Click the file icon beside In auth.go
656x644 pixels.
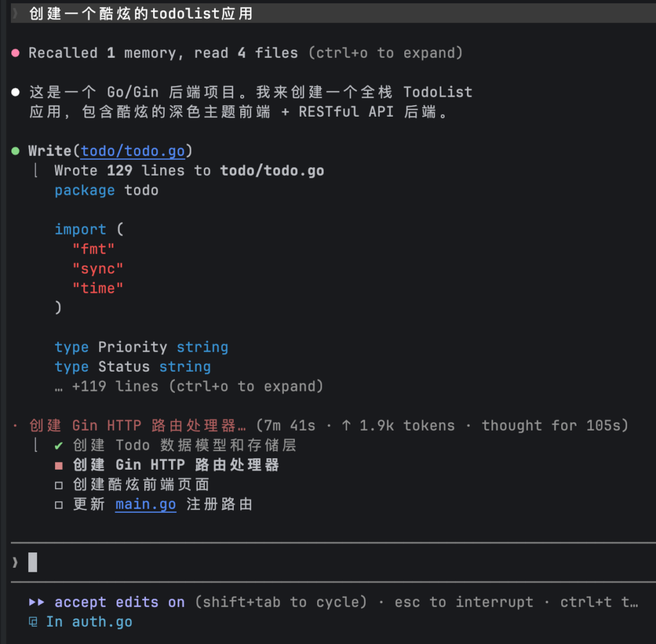(x=33, y=622)
